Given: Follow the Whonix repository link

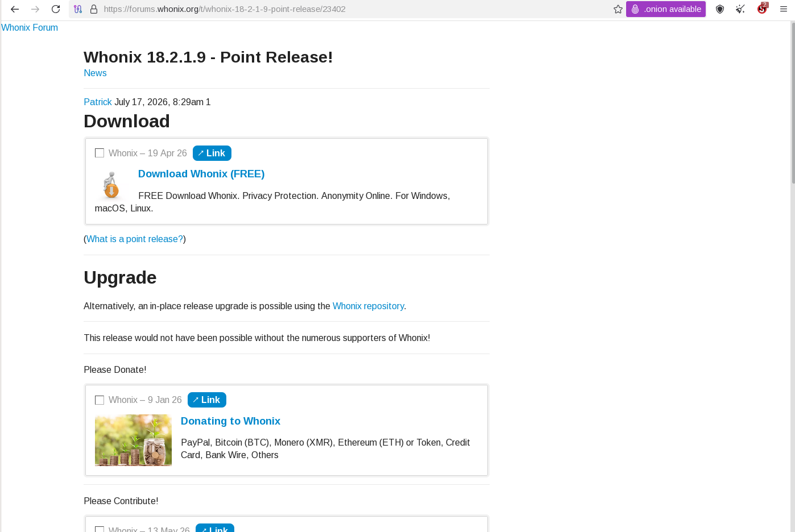Looking at the screenshot, I should [x=368, y=306].
